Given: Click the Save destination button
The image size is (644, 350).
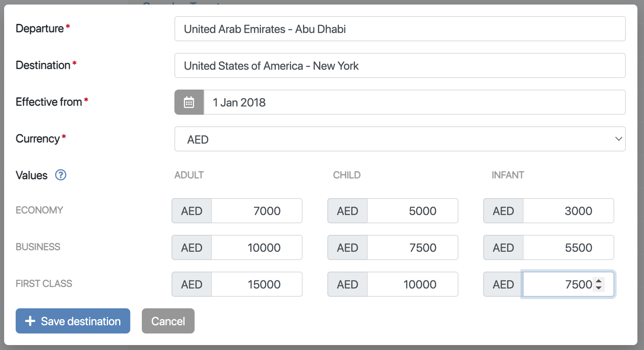Looking at the screenshot, I should 73,321.
